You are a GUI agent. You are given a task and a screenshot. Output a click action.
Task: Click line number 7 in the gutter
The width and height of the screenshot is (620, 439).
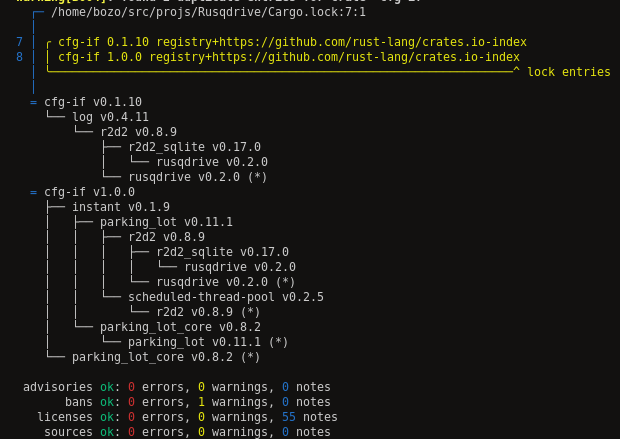click(19, 42)
